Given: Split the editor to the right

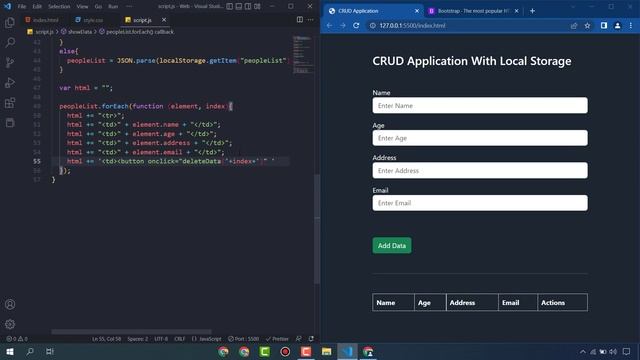Looking at the screenshot, I should [300, 20].
